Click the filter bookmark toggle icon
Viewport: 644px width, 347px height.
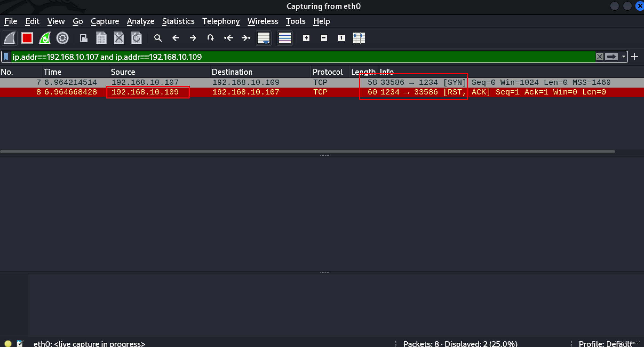[x=6, y=57]
